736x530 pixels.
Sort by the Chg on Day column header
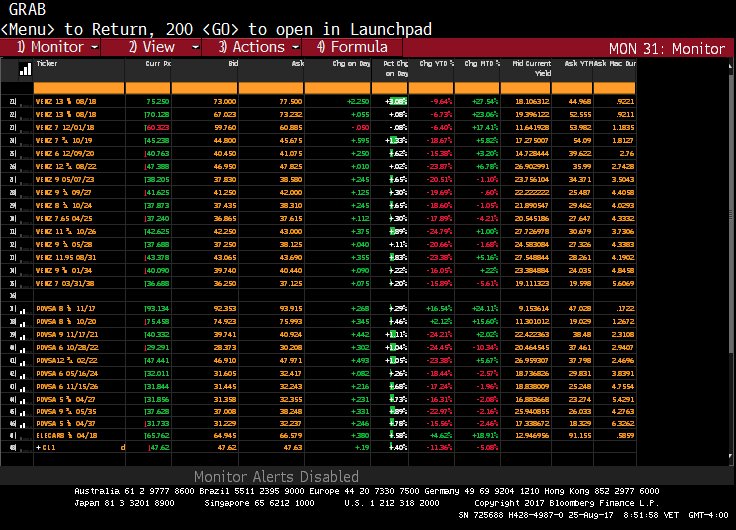pyautogui.click(x=352, y=63)
